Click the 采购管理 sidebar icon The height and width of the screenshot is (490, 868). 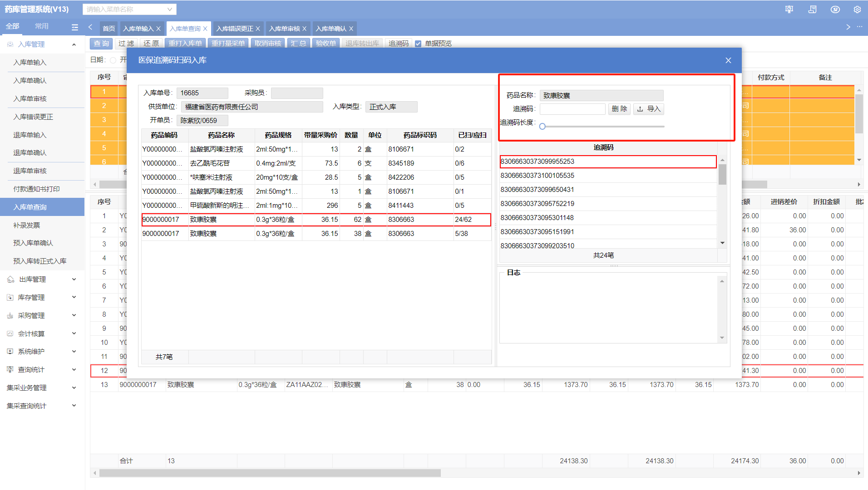pos(10,316)
